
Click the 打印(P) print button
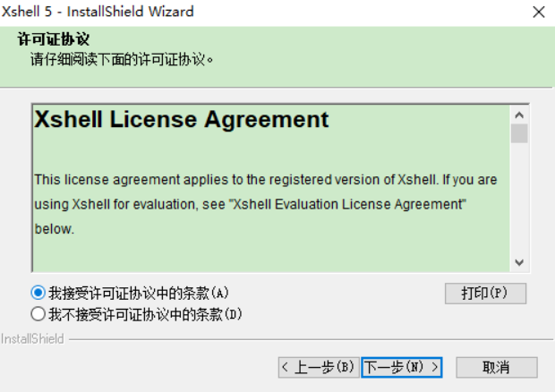tap(485, 294)
